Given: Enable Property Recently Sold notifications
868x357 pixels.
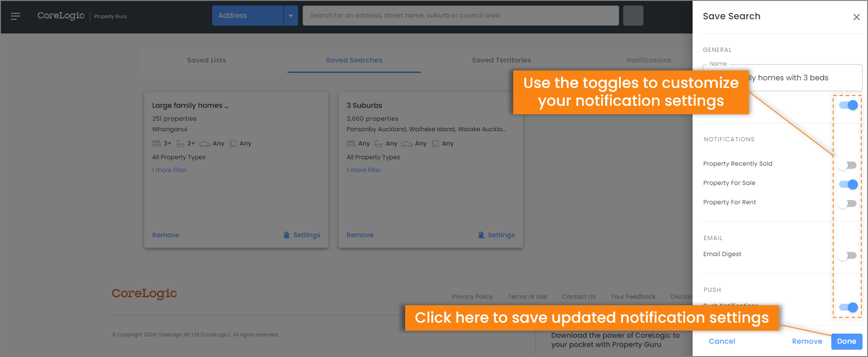Looking at the screenshot, I should 847,165.
